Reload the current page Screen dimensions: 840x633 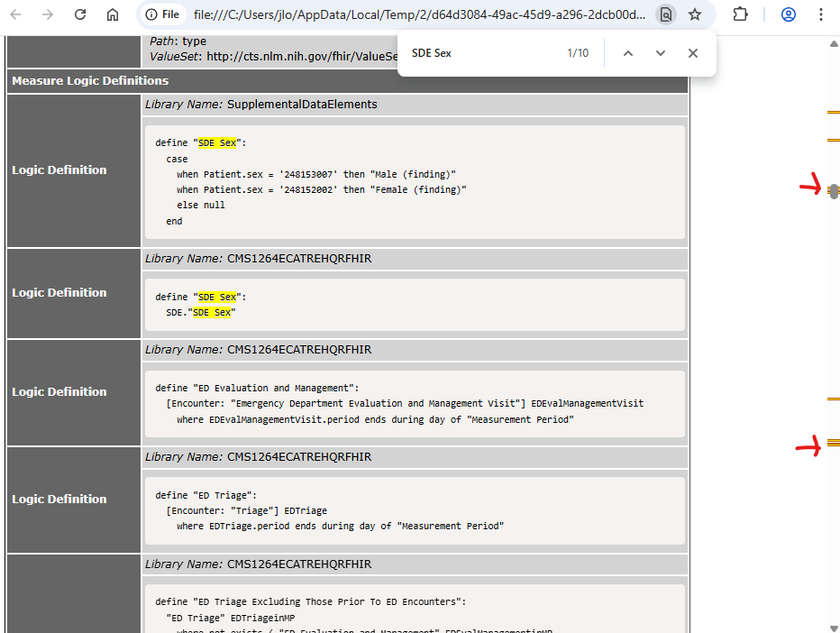[x=80, y=14]
